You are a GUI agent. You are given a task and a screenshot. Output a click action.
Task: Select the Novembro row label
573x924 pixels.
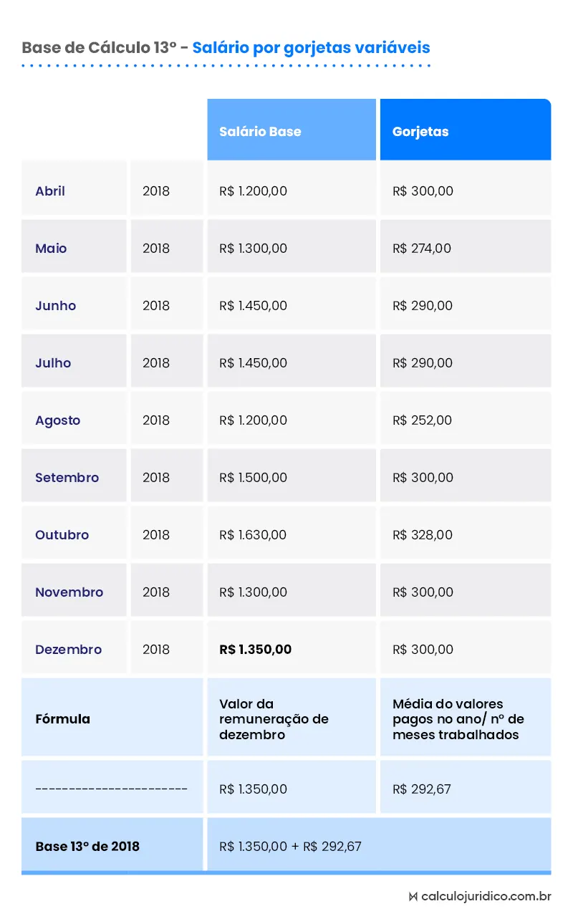pos(69,592)
